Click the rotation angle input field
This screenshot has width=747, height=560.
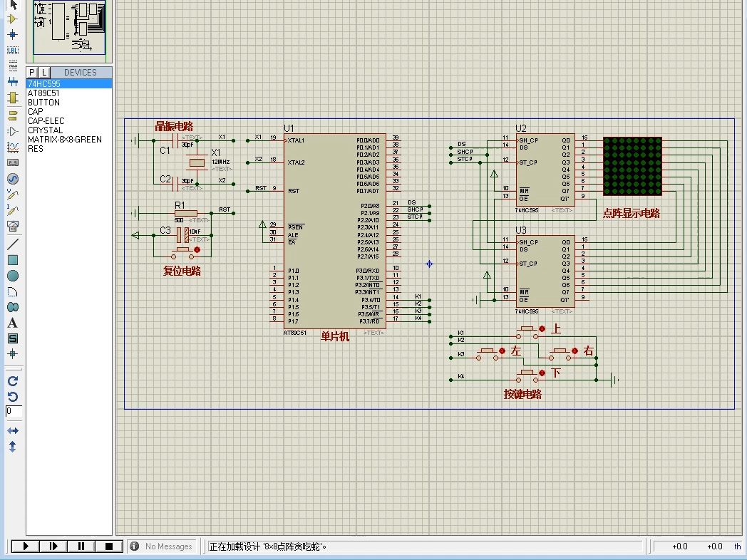[x=14, y=411]
